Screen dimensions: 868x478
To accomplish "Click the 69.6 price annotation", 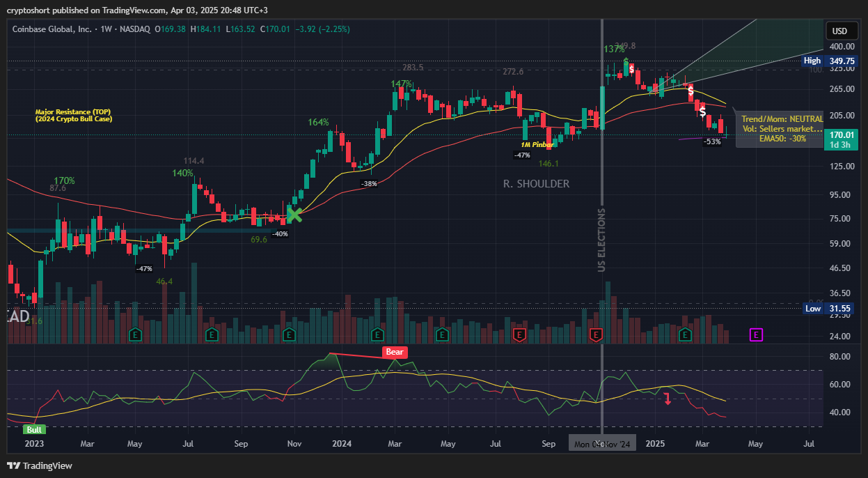I will coord(260,239).
